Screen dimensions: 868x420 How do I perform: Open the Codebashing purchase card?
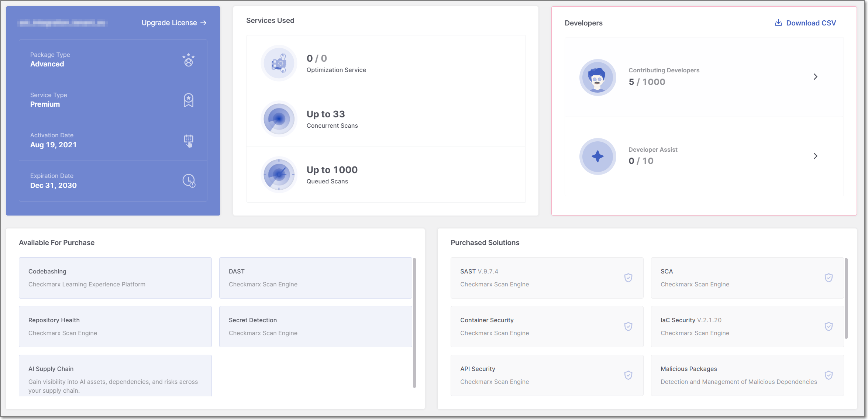pos(115,278)
